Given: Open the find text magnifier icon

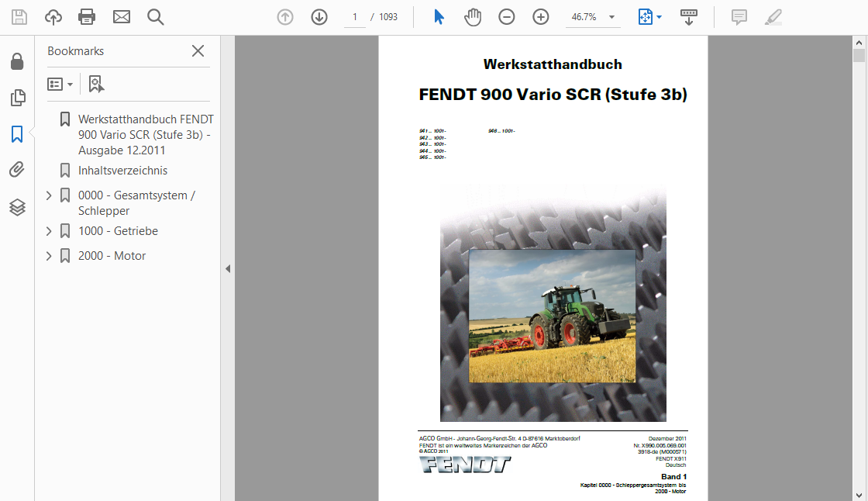Looking at the screenshot, I should (x=156, y=17).
